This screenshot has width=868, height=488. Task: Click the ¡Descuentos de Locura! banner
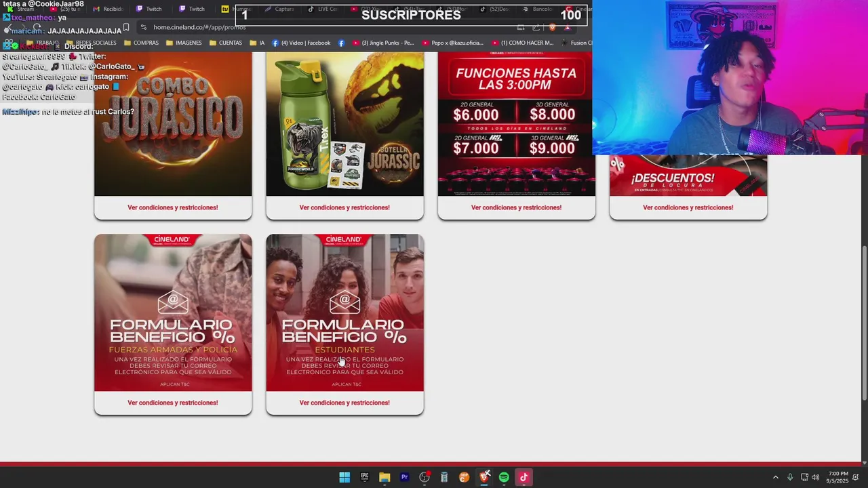pyautogui.click(x=688, y=176)
